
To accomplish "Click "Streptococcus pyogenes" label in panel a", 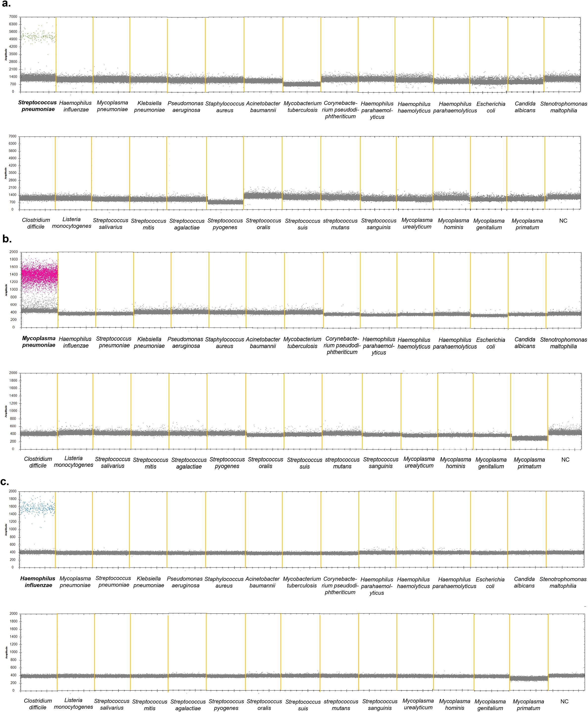I will coord(225,224).
